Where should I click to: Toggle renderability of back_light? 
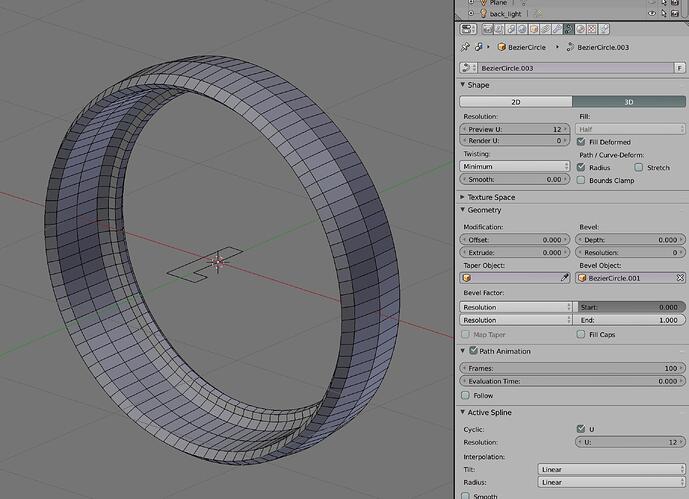675,14
